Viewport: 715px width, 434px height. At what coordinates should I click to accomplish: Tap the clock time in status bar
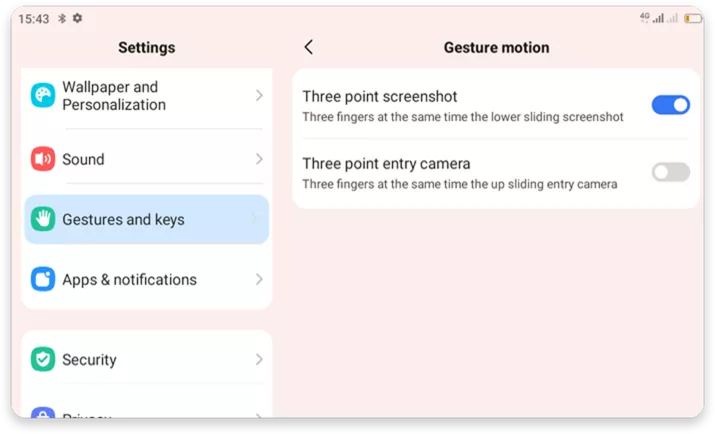[x=33, y=19]
